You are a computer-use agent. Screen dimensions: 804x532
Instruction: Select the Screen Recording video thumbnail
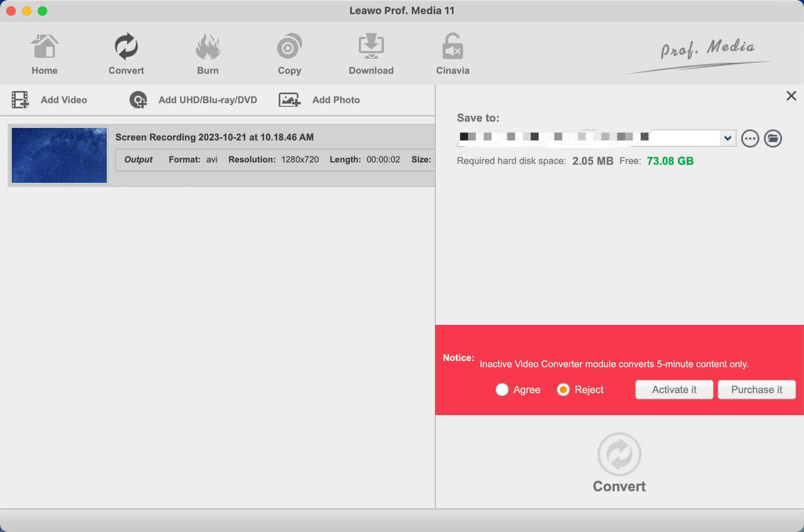[59, 155]
